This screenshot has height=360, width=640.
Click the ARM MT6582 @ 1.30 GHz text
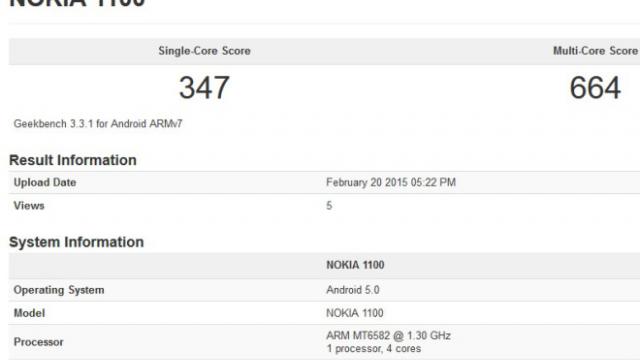pos(388,336)
